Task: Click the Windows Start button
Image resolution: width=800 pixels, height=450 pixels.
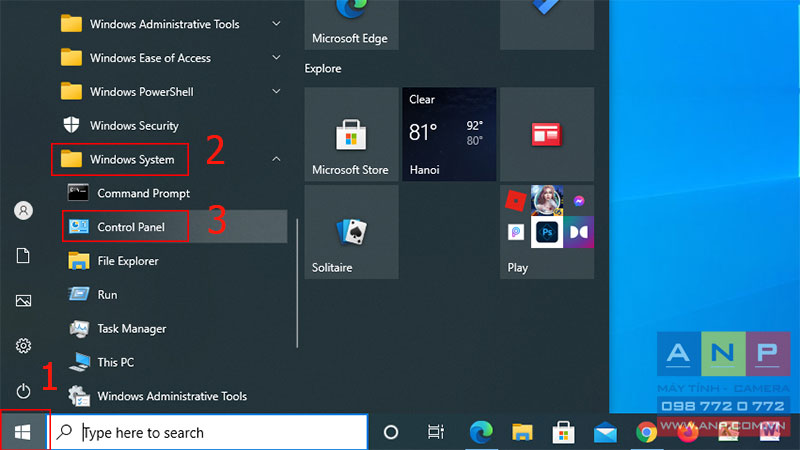Action: pyautogui.click(x=23, y=432)
